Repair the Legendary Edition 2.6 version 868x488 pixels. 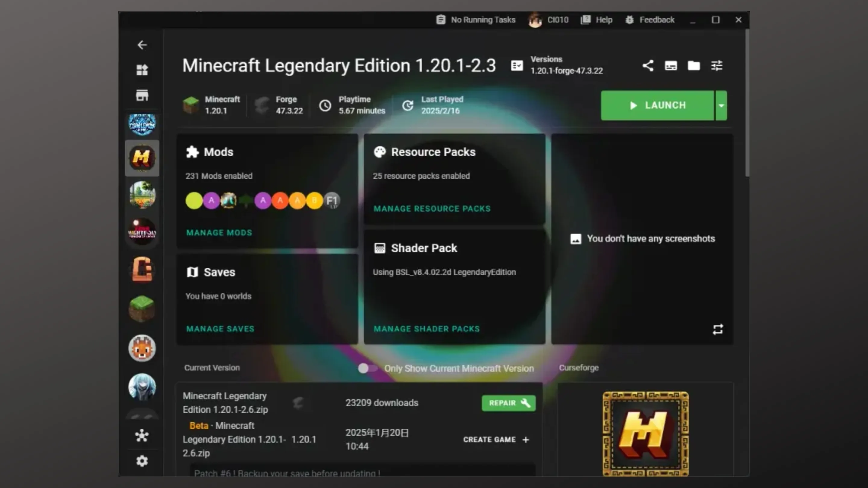pyautogui.click(x=508, y=403)
